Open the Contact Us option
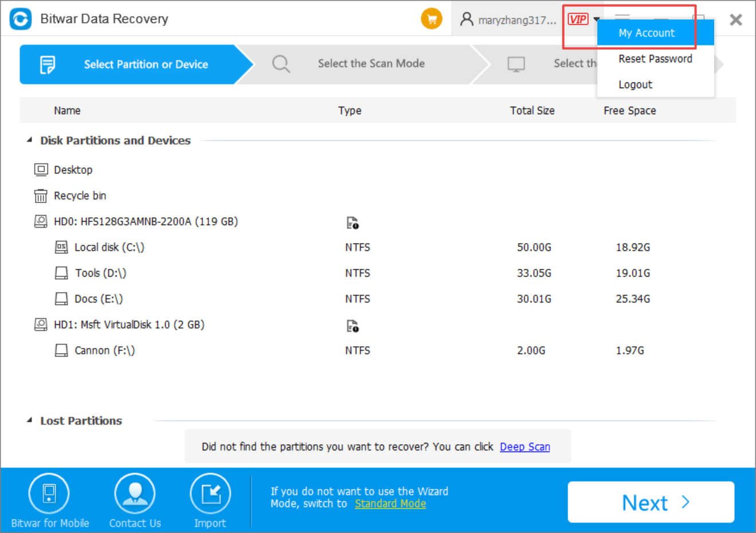 coord(135,501)
